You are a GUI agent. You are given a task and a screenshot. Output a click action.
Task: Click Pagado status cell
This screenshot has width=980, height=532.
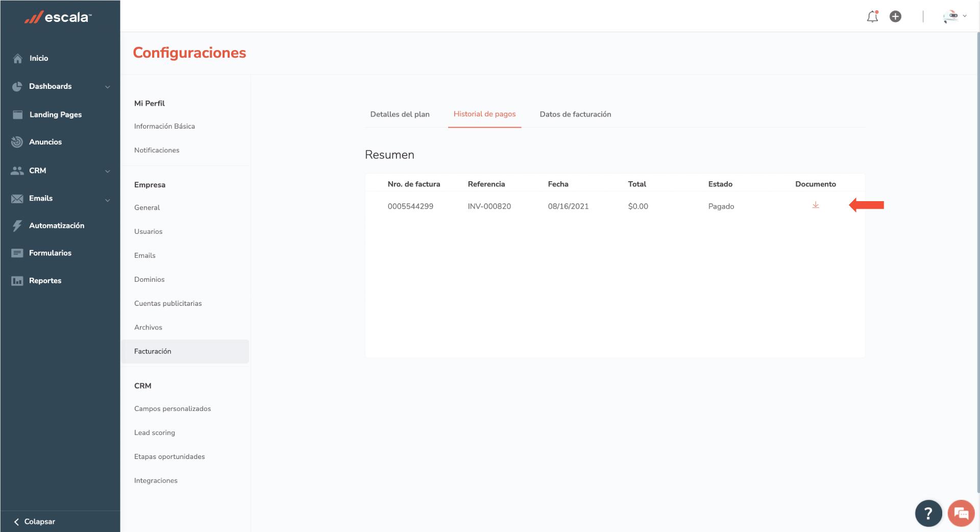721,206
